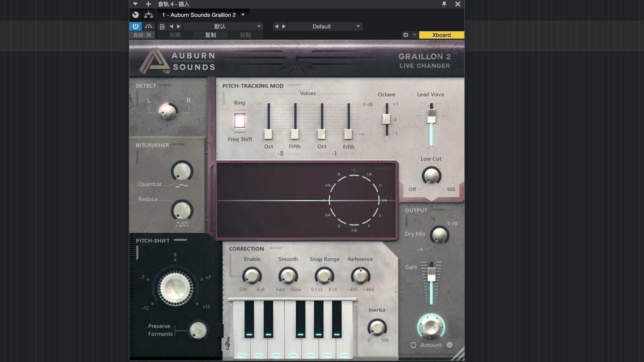Viewport: 644px width, 362px height.
Task: Click the Lead Voice fader
Action: [x=431, y=116]
